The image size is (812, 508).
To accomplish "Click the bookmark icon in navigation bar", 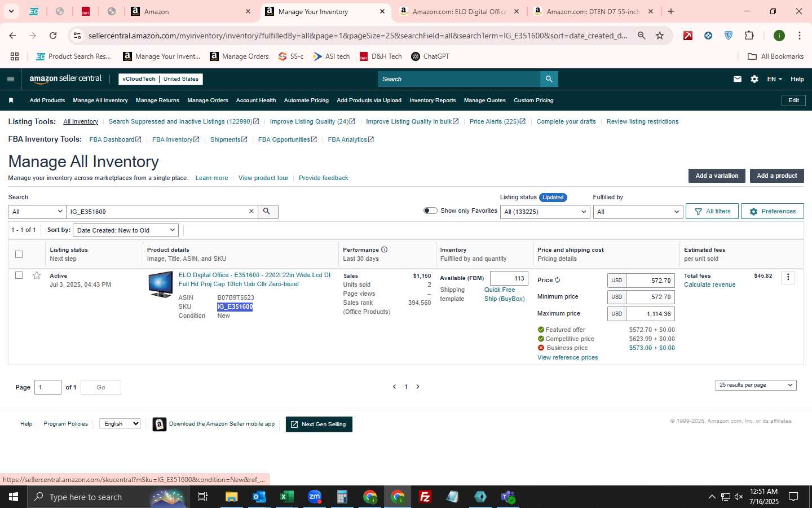I will (x=11, y=100).
